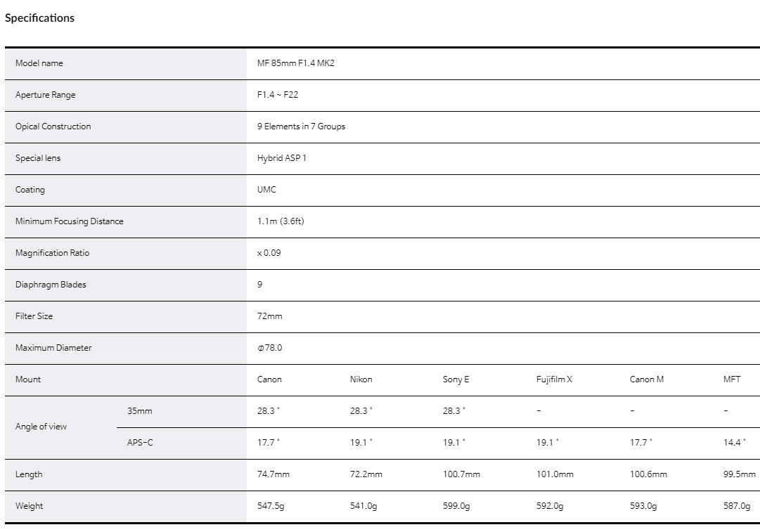
Task: Click the Nikon mount column header
Action: coord(361,379)
